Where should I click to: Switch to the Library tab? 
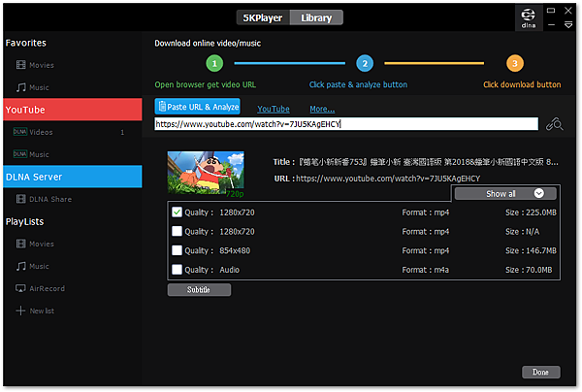pos(316,17)
